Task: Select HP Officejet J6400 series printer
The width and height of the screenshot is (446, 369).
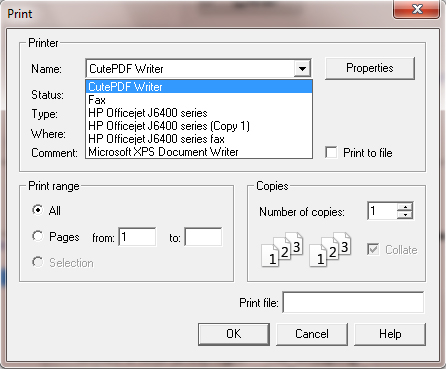Action: click(x=199, y=113)
